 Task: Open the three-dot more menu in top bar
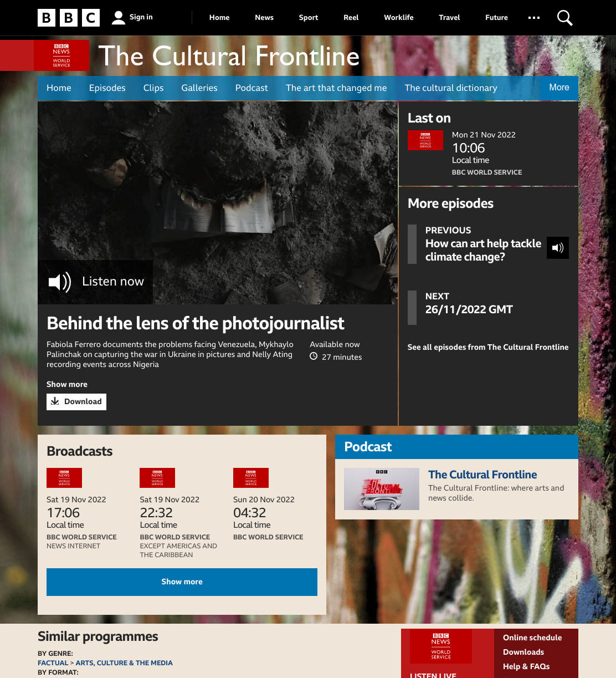534,18
